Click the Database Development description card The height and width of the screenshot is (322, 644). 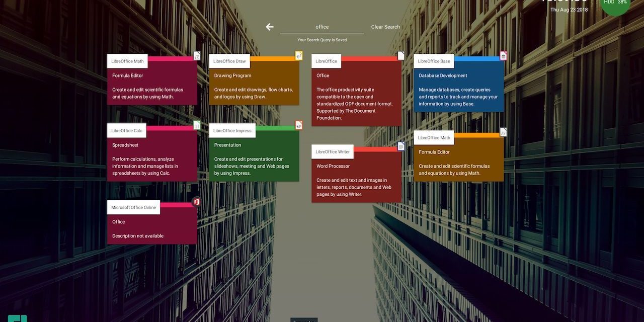pos(458,91)
